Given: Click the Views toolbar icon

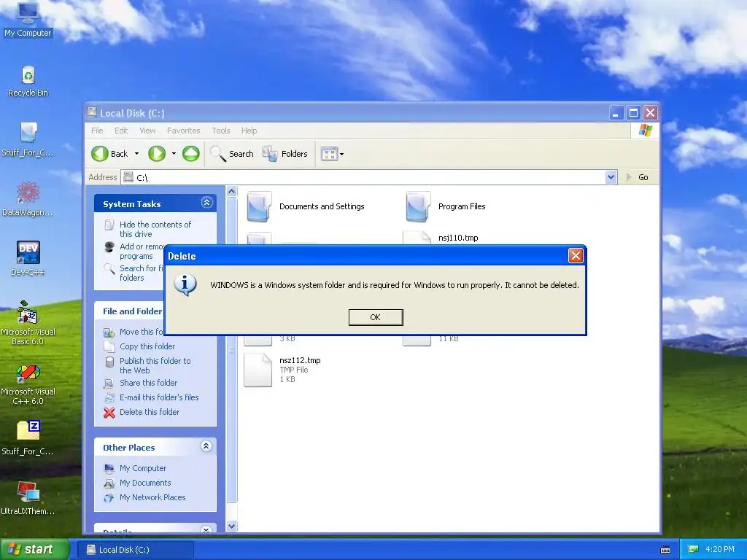Looking at the screenshot, I should tap(329, 154).
